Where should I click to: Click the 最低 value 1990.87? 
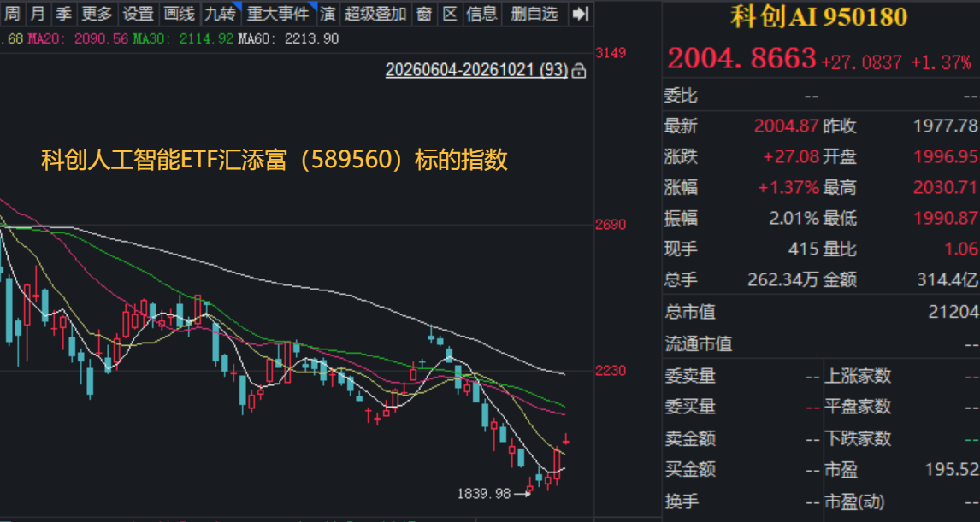[945, 218]
